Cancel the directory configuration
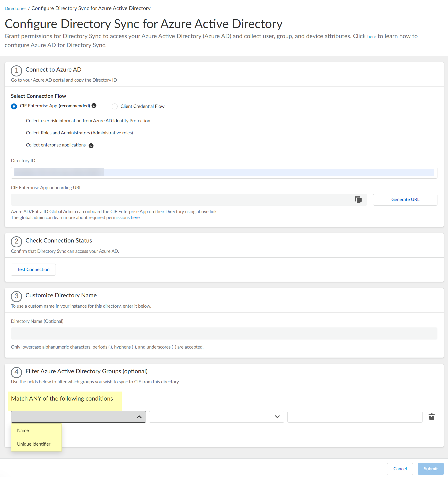The image size is (448, 477). click(x=400, y=469)
